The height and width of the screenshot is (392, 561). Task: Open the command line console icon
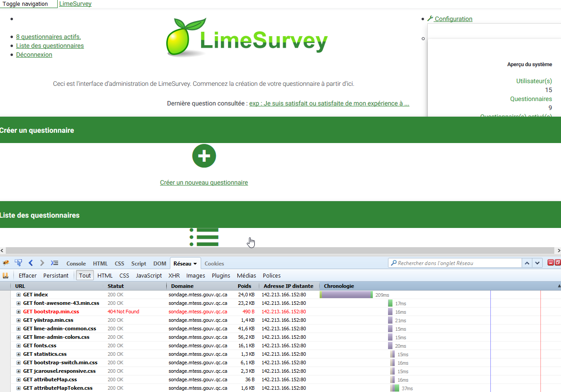[x=55, y=263]
